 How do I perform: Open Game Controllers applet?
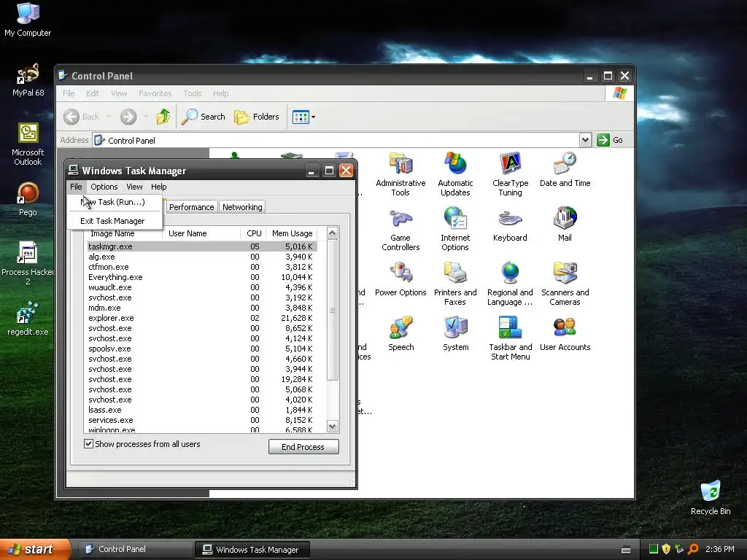400,230
